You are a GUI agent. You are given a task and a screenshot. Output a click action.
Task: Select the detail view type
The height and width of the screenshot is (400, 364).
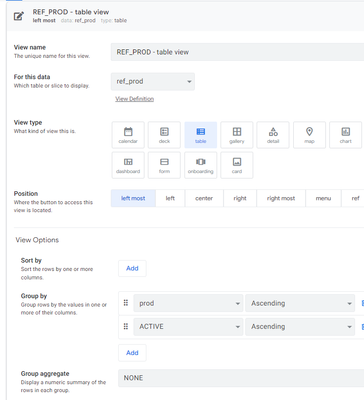273,135
